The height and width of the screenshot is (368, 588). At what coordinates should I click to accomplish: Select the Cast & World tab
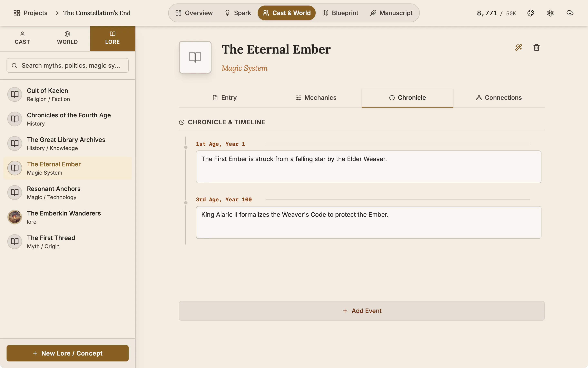(x=286, y=13)
